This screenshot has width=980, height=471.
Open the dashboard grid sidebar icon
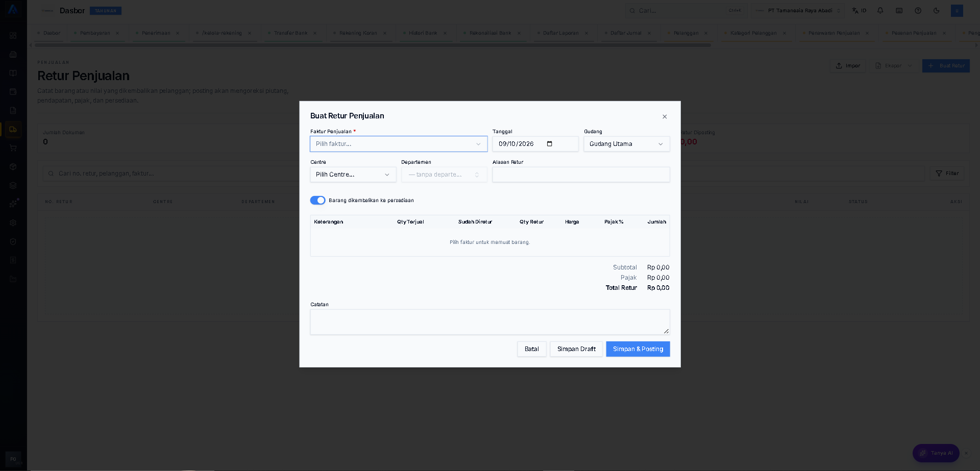coord(13,36)
